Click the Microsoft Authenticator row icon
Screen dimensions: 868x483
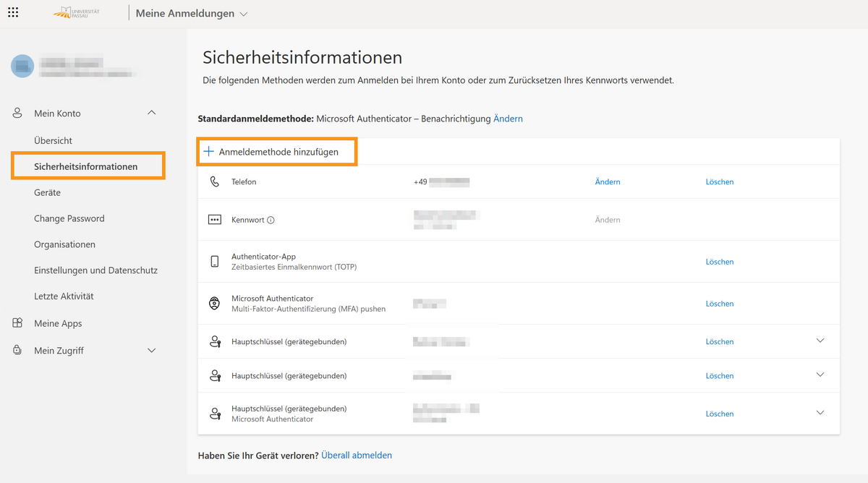click(214, 304)
